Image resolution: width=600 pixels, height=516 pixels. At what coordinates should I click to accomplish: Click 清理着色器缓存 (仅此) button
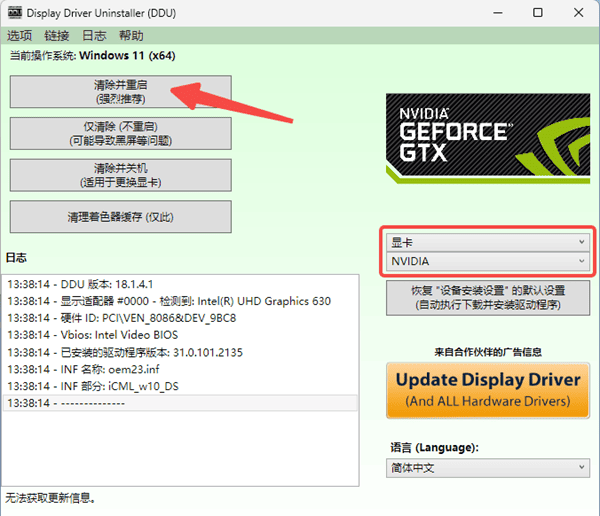click(120, 216)
